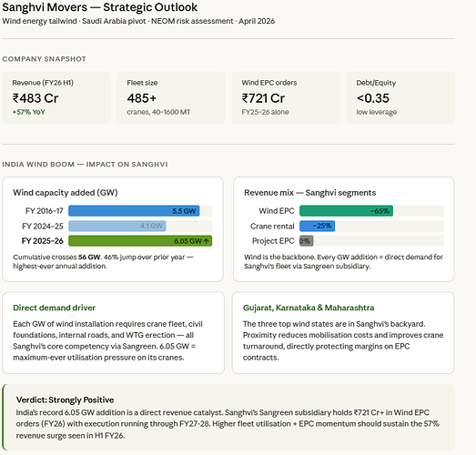Screen dimensions: 476x455
Task: Click the Wind EPC ~65% bar
Action: [346, 210]
